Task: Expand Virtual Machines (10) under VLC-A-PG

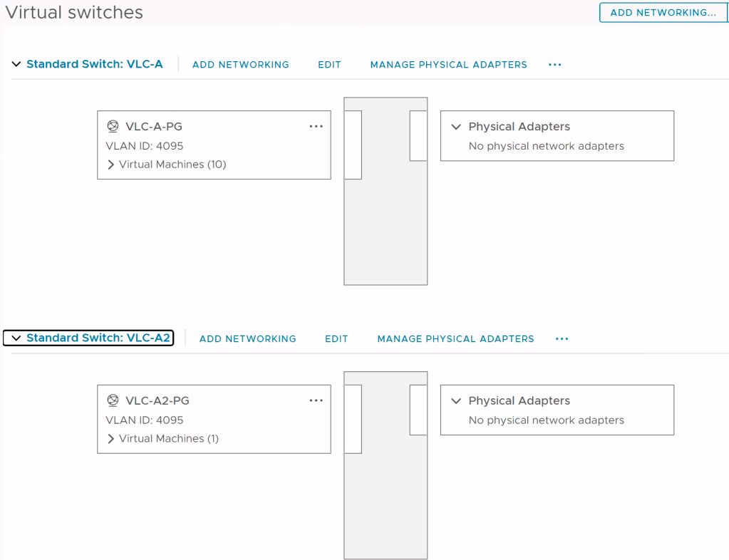Action: click(x=111, y=165)
